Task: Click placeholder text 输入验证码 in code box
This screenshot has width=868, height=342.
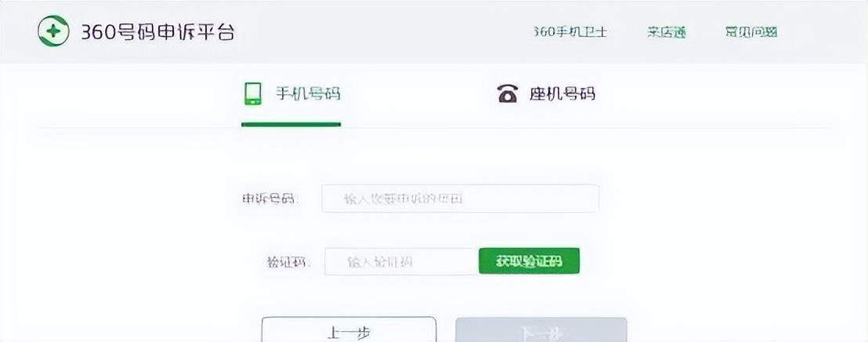Action: [x=380, y=262]
